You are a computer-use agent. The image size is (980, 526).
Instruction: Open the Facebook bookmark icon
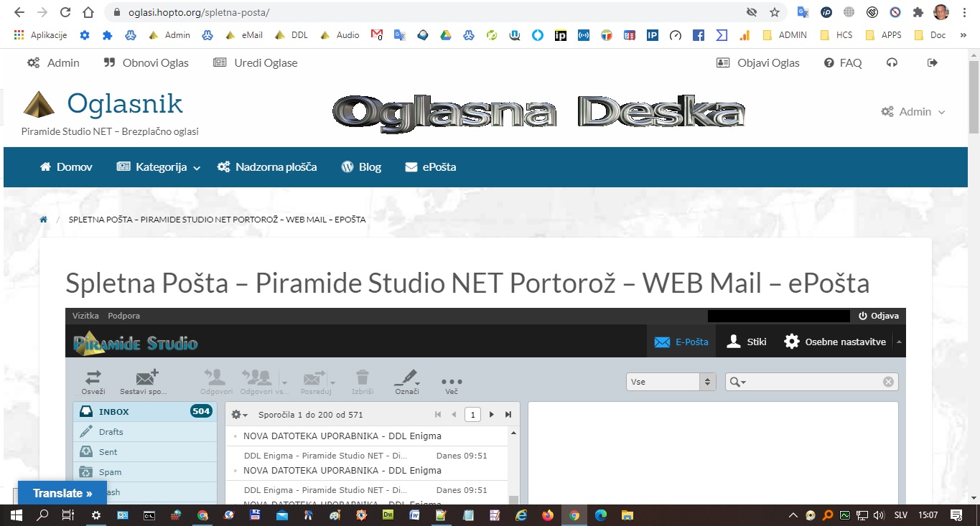(698, 34)
